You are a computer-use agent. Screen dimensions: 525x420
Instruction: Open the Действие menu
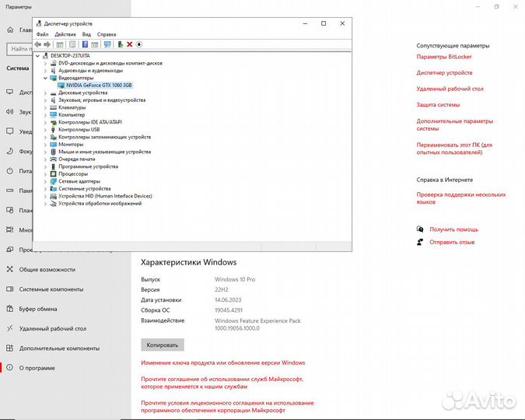[65, 34]
